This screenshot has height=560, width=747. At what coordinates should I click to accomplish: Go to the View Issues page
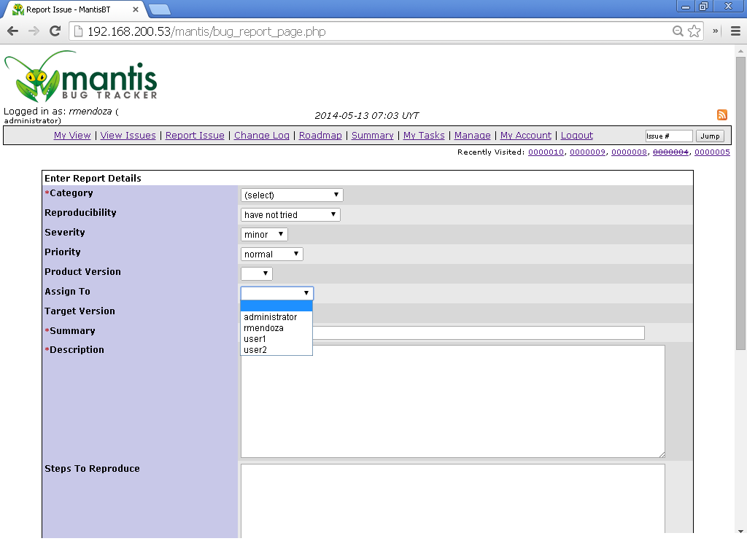[x=128, y=136]
